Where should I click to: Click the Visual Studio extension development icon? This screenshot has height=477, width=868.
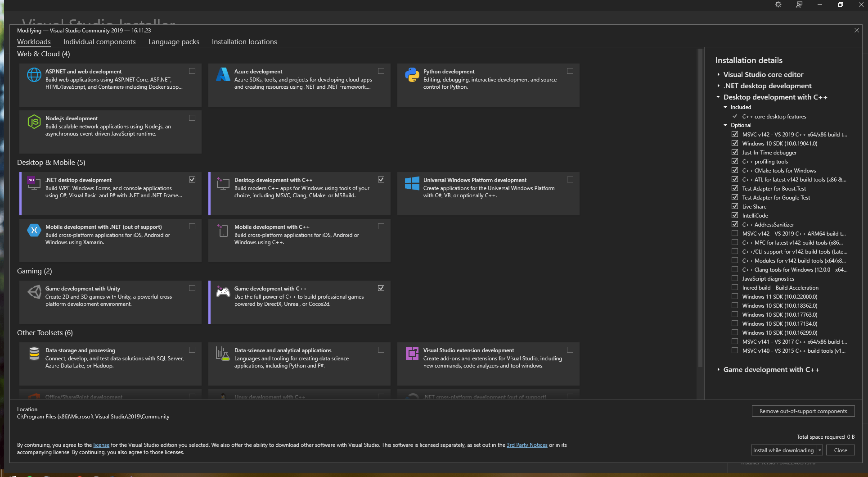pyautogui.click(x=412, y=354)
